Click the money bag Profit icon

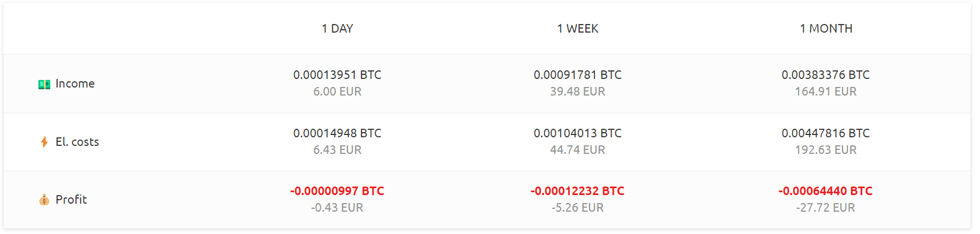tap(44, 200)
